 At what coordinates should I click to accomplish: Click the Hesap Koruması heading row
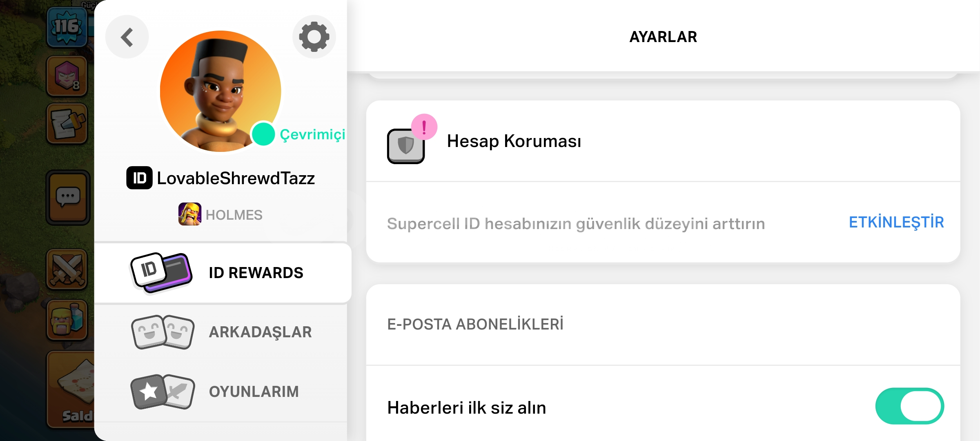(x=514, y=141)
